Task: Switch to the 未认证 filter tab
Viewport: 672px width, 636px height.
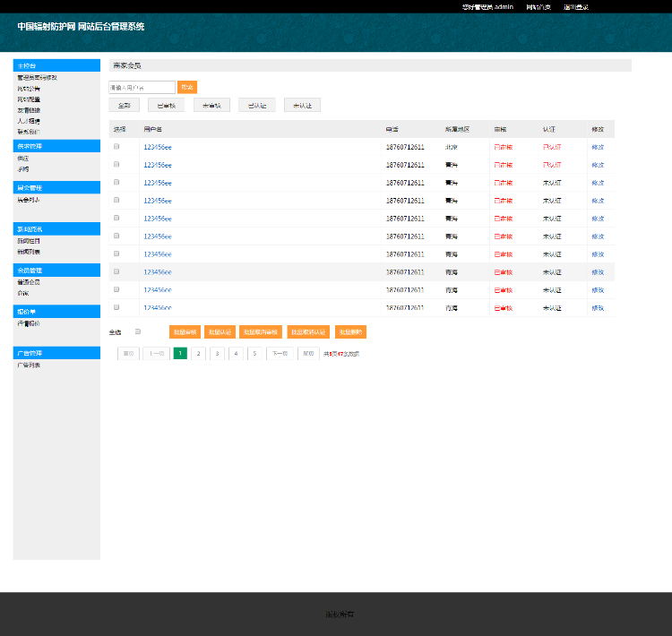Action: pyautogui.click(x=302, y=106)
